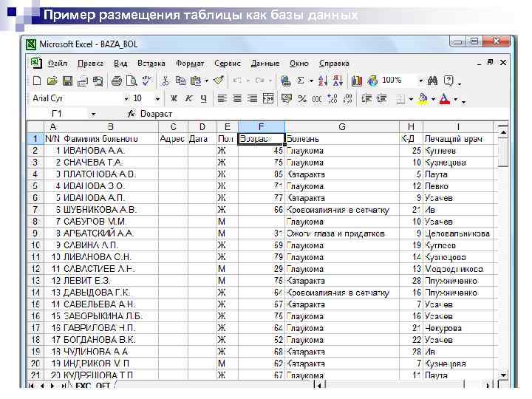Open font name Arial Cyr dropdown
The width and height of the screenshot is (532, 399).
coord(126,99)
